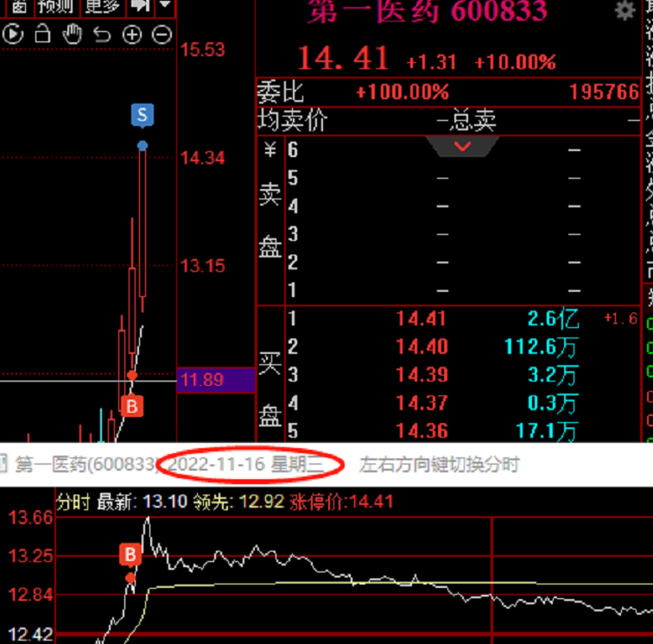Click the +10.00% change percentage
This screenshot has height=644, width=653.
pos(516,62)
